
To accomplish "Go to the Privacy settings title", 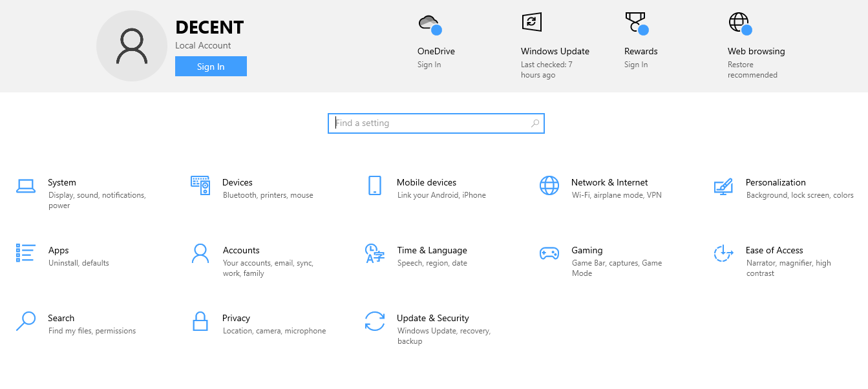I will pos(236,318).
